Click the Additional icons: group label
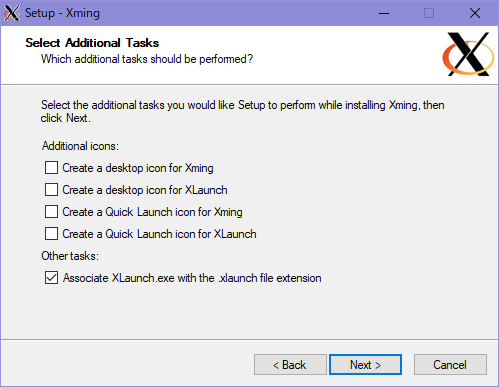The width and height of the screenshot is (499, 387). point(80,146)
